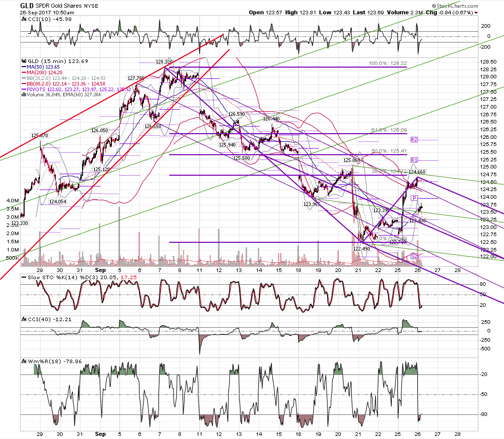Click the red down arrow after Chg value
Viewport: 504px width, 439px height.
(476, 13)
